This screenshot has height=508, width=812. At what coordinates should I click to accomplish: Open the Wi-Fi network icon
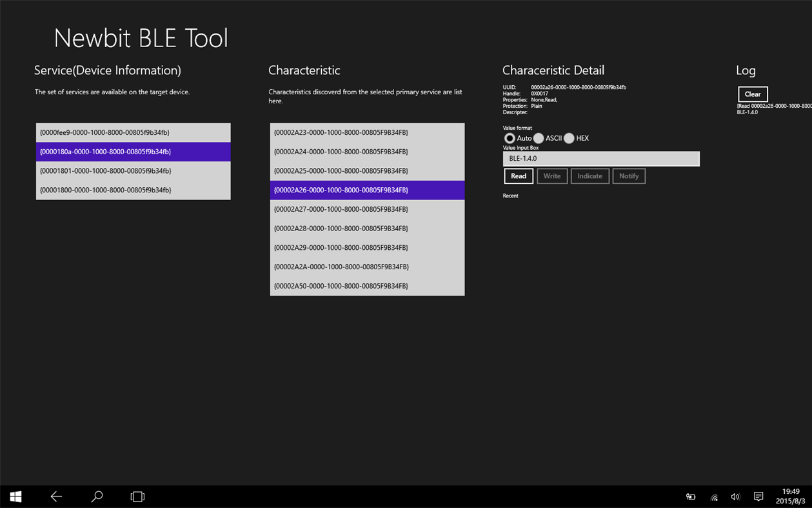point(713,497)
